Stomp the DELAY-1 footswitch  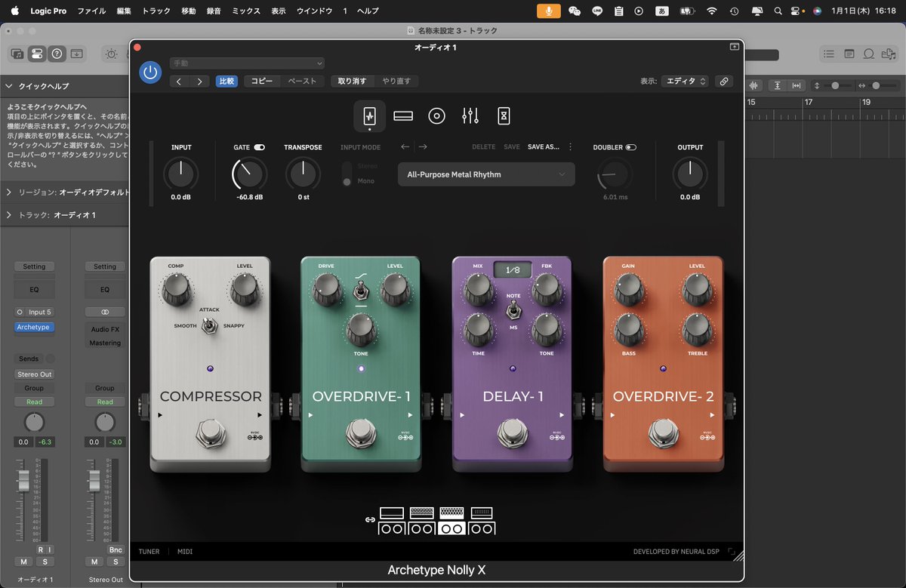[x=513, y=433]
